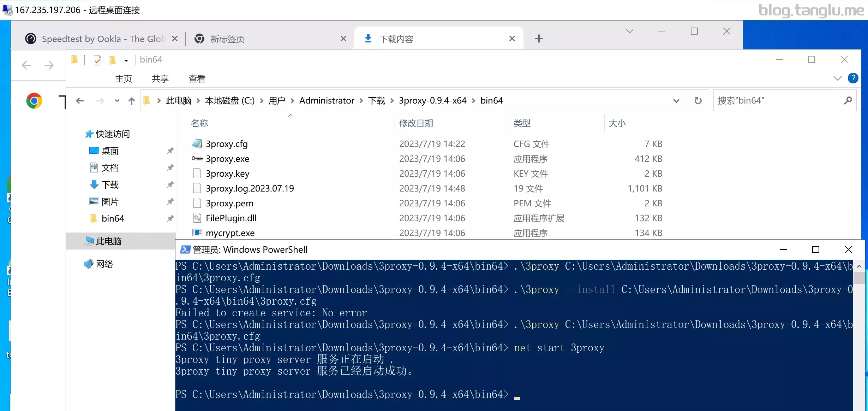868x411 pixels.
Task: Toggle pin next to 桌面 folder
Action: (170, 151)
